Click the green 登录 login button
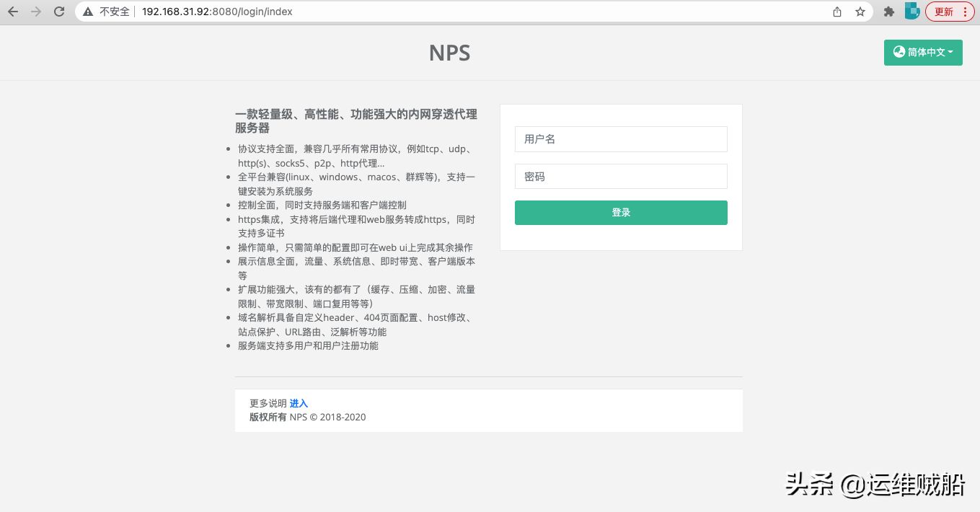 pos(621,213)
